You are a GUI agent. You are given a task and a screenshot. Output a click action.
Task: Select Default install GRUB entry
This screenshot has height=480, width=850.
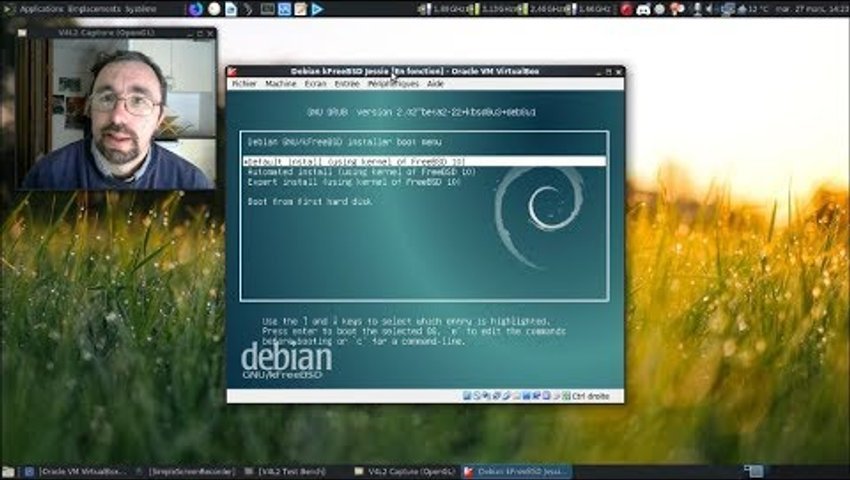424,162
